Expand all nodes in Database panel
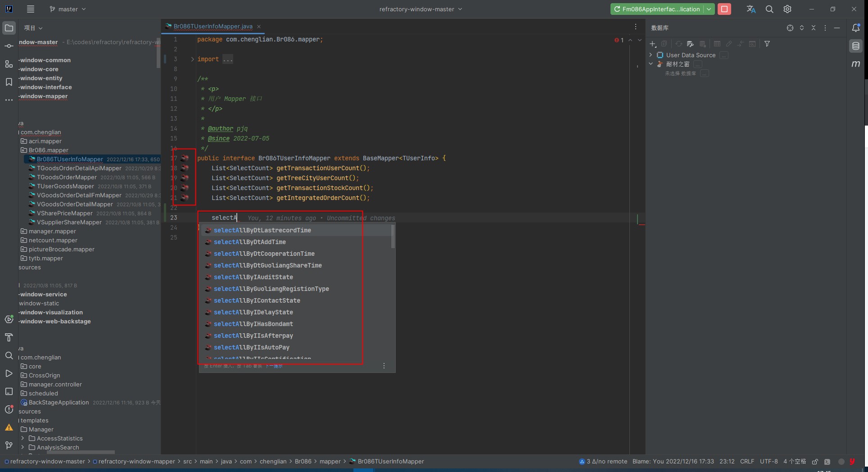 click(802, 28)
